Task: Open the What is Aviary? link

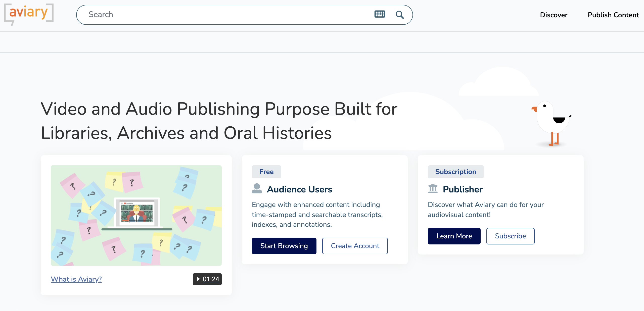Action: (76, 279)
